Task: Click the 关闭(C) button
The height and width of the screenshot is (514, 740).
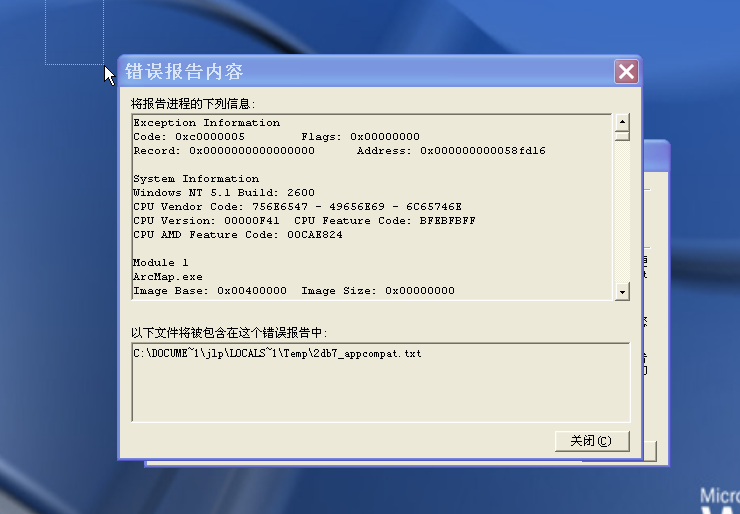Action: 592,441
